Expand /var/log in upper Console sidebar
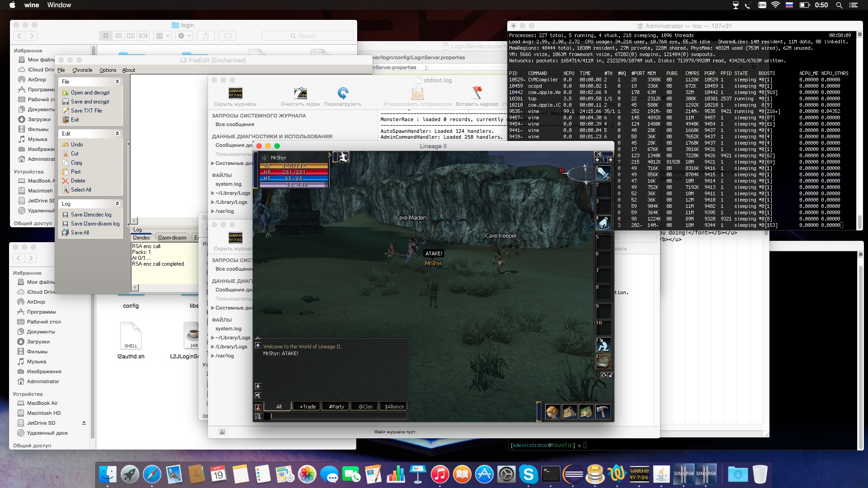The height and width of the screenshot is (488, 868). pos(213,211)
